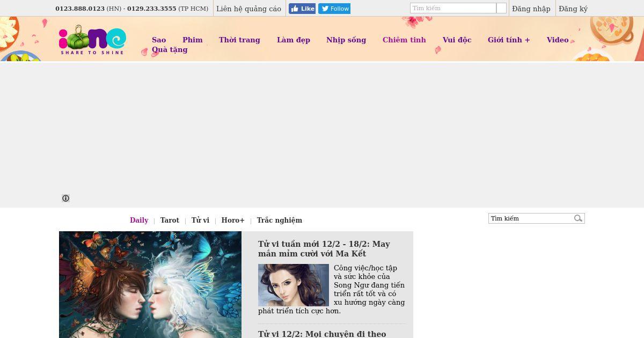Select the Trắc nghiệm tab

pyautogui.click(x=280, y=220)
